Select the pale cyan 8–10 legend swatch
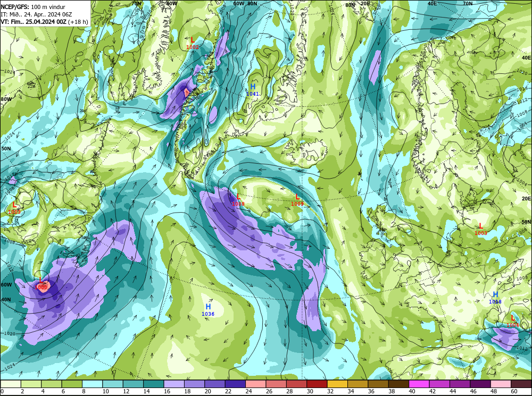This screenshot has width=532, height=396. pos(92,384)
